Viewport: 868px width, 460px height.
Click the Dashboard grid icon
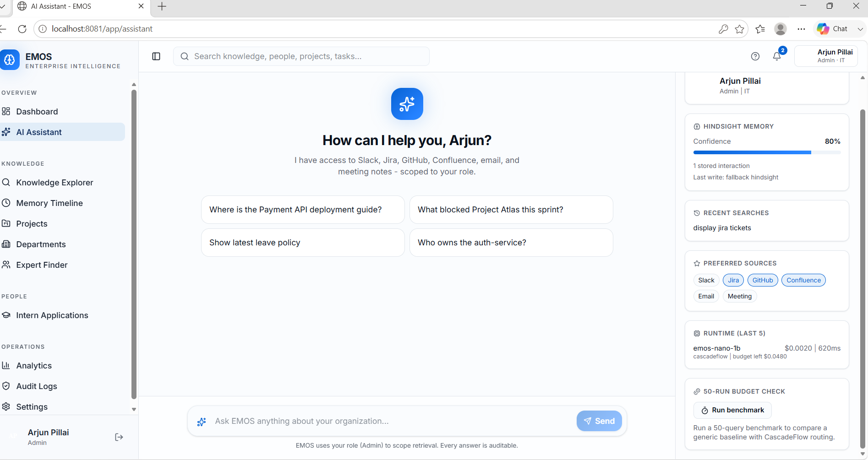pos(6,111)
